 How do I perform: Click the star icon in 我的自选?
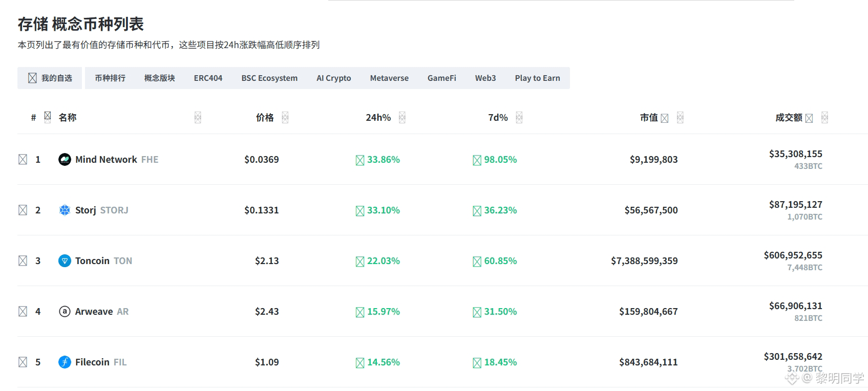(x=32, y=78)
